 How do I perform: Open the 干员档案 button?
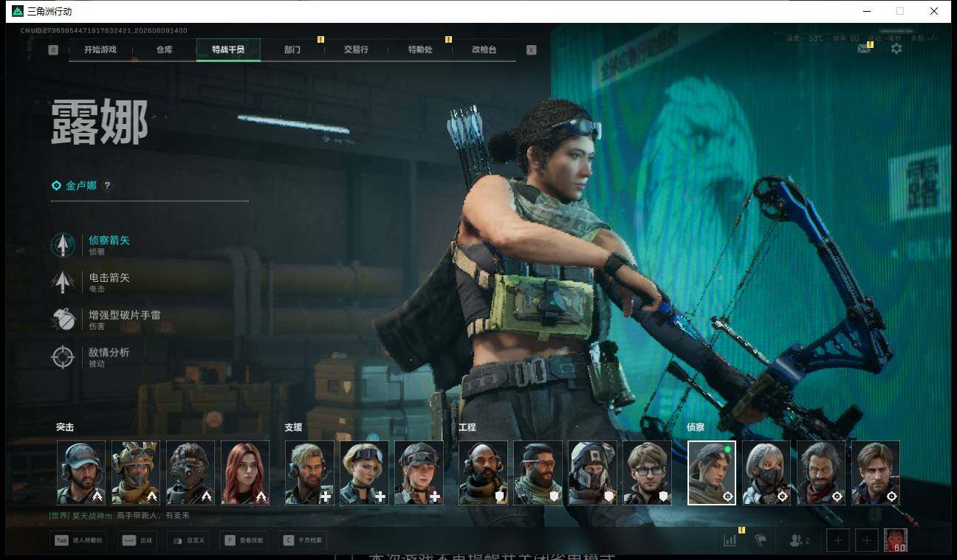pyautogui.click(x=303, y=541)
